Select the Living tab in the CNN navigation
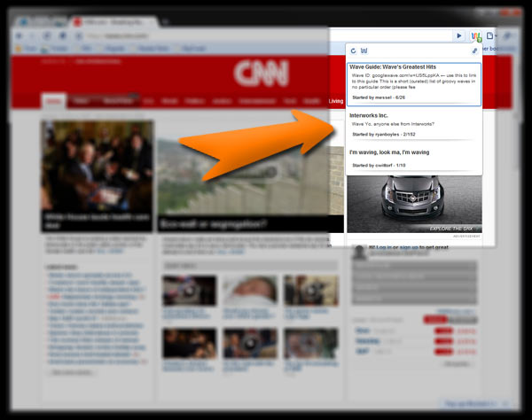 [x=335, y=102]
